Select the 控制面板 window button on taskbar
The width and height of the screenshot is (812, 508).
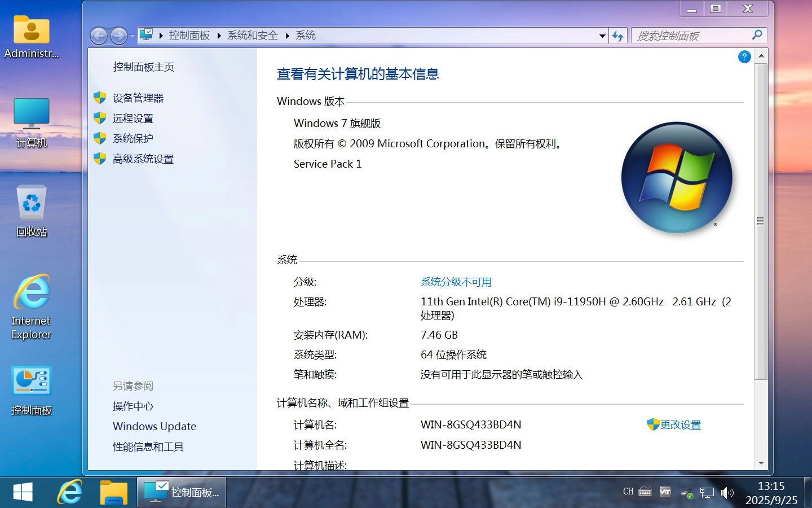(x=180, y=492)
